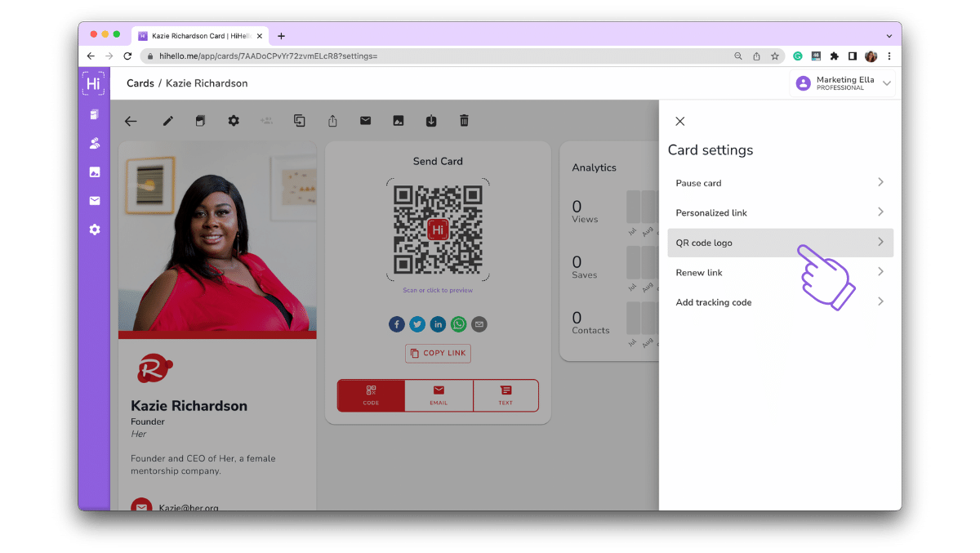Switch to the EMAIL tab in Send Card
This screenshot has width=980, height=553.
pos(438,395)
